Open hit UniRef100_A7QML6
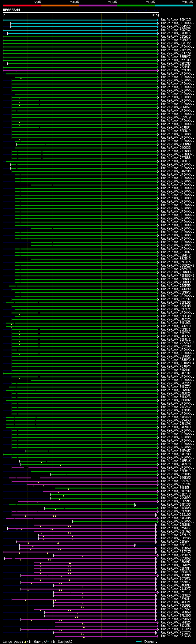This screenshot has width=196, height=644. [x=176, y=33]
